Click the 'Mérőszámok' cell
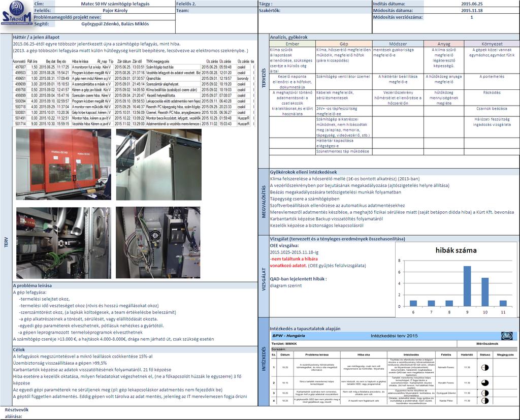This screenshot has width=520, height=420. click(x=487, y=344)
